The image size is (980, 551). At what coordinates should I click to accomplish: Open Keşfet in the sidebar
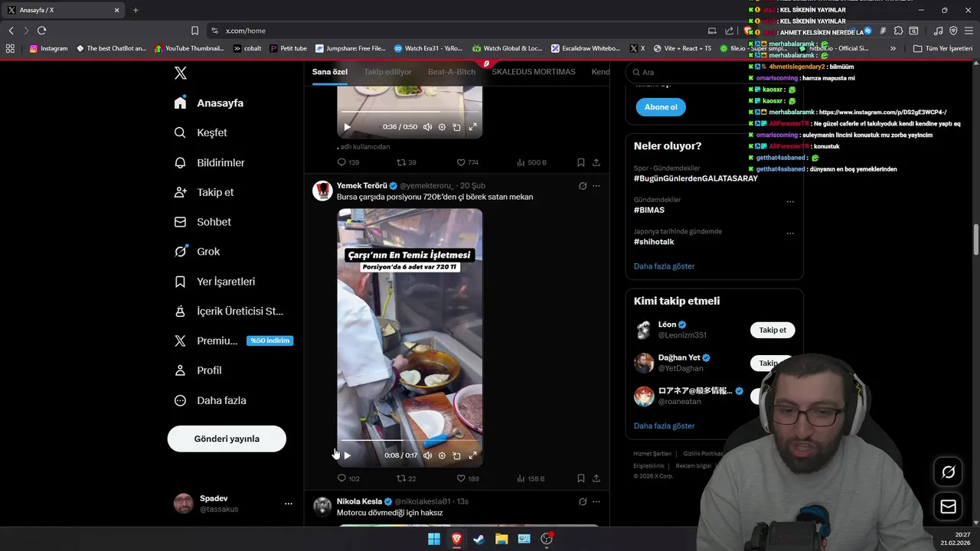[201, 132]
